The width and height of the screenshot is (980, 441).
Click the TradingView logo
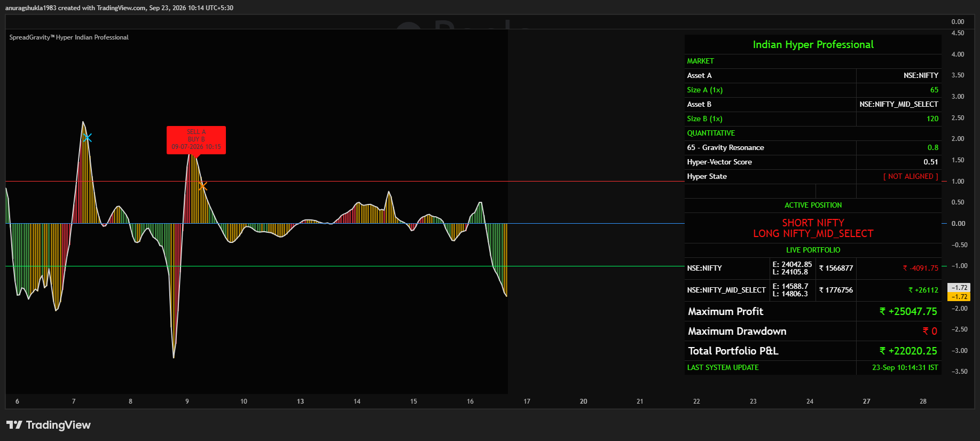pyautogui.click(x=49, y=425)
